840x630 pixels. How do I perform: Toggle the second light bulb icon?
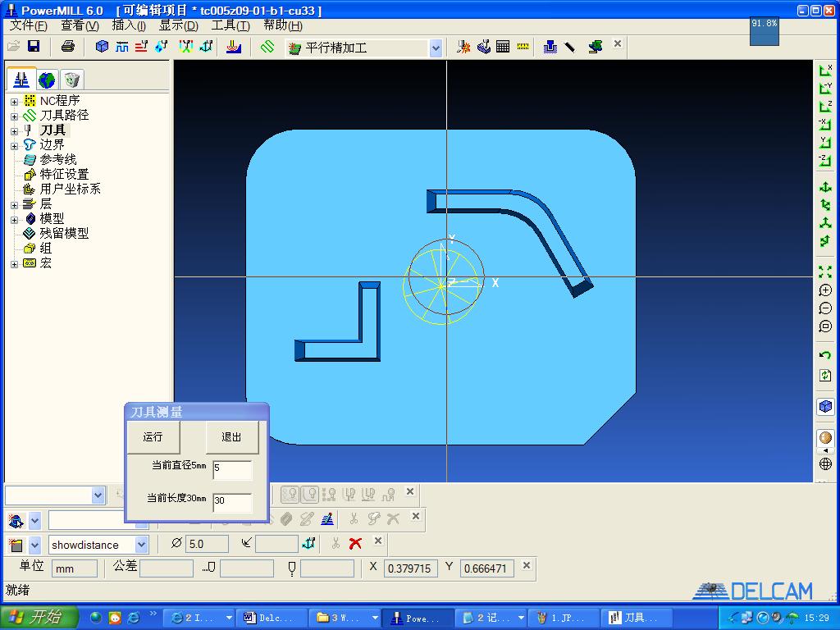[310, 494]
